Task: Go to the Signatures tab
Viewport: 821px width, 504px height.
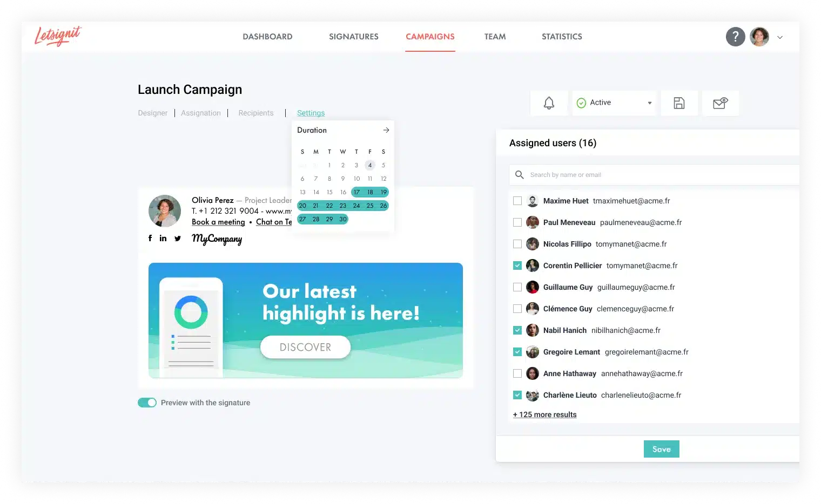Action: 354,37
